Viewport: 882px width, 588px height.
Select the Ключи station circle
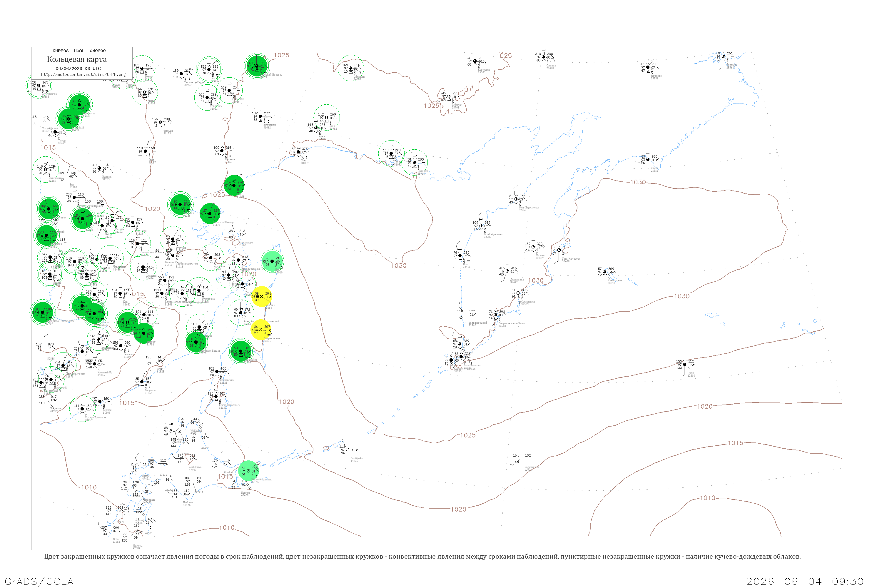(x=533, y=247)
